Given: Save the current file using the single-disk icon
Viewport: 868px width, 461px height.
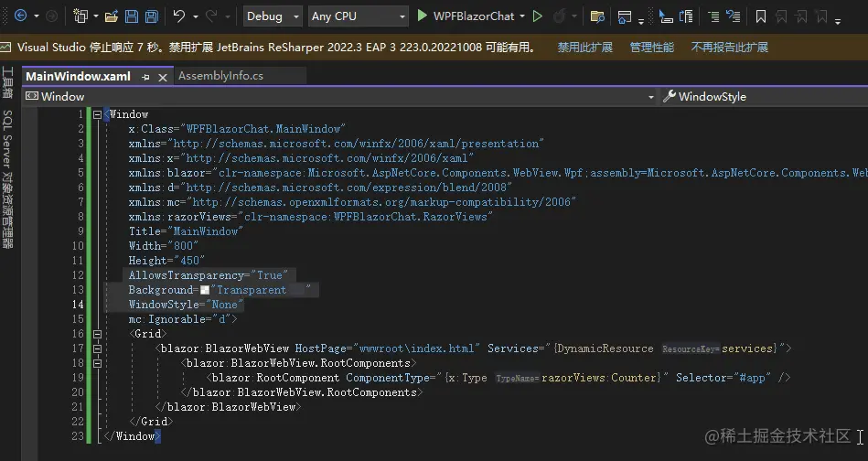Looking at the screenshot, I should [x=131, y=16].
